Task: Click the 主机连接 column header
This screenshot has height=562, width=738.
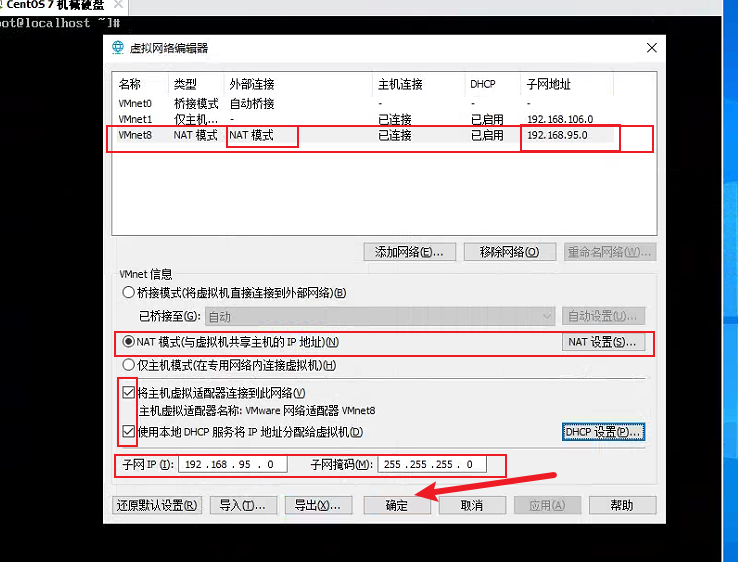Action: pyautogui.click(x=419, y=84)
